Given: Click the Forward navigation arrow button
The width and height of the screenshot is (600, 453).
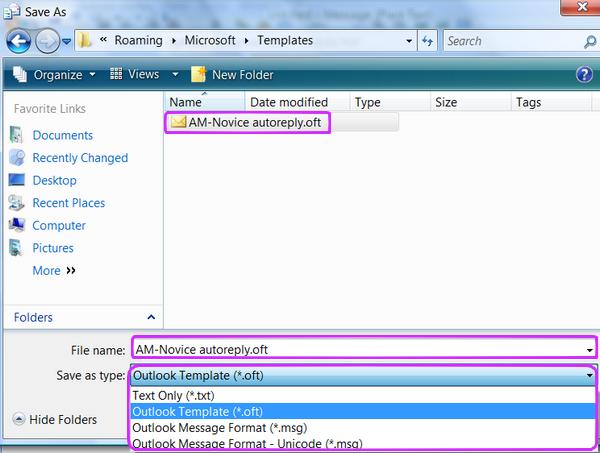Looking at the screenshot, I should pyautogui.click(x=47, y=41).
